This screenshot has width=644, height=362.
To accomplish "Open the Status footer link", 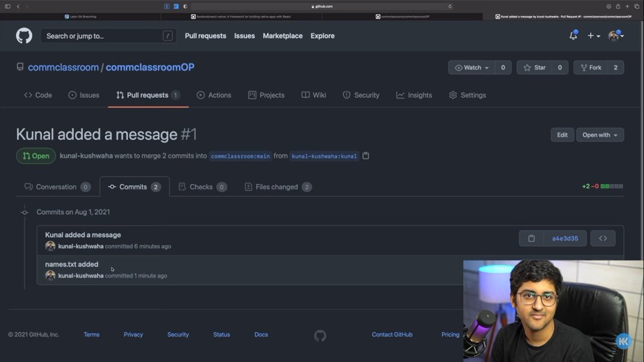I will click(x=222, y=335).
